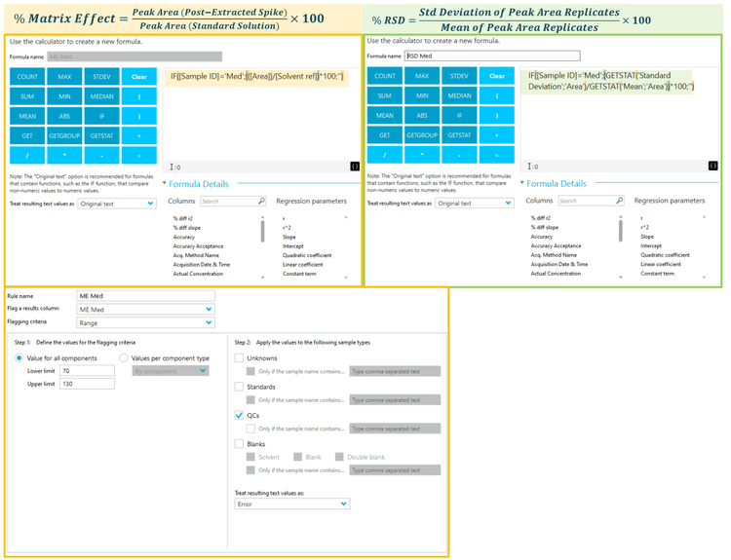Click the Lower limit input field
This screenshot has width=731, height=560.
point(86,371)
